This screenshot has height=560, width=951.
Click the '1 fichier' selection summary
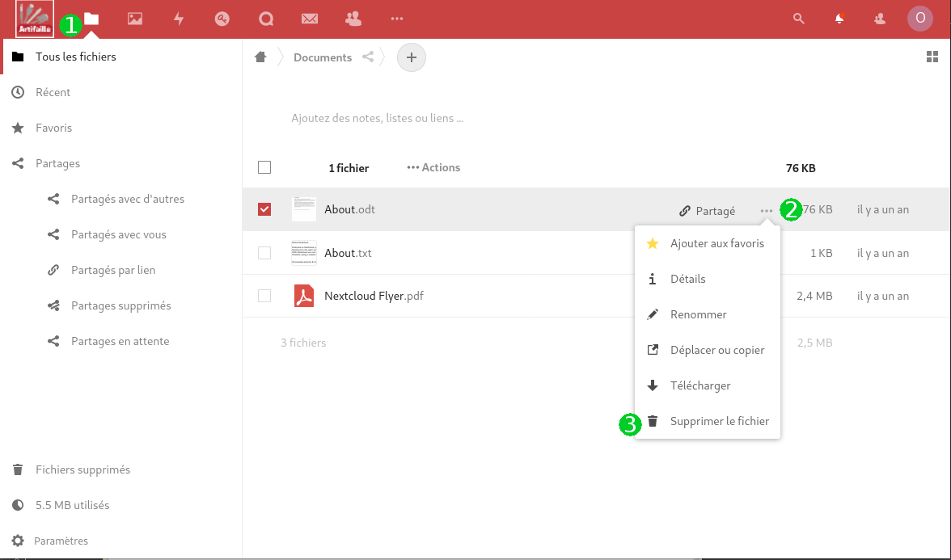coord(349,168)
